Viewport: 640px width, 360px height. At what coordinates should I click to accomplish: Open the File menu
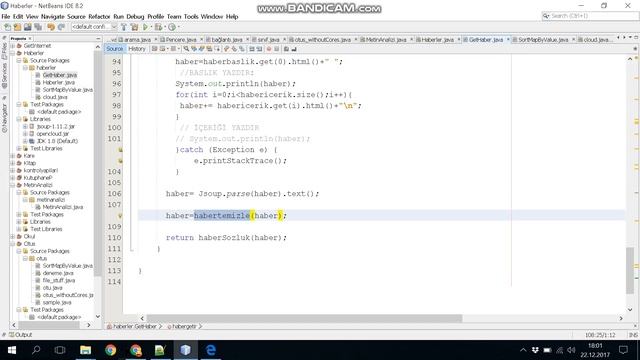[6, 17]
